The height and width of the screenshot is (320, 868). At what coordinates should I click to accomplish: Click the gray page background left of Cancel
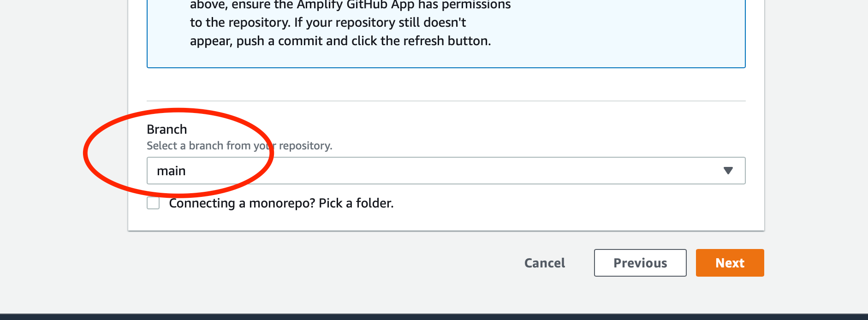click(x=323, y=263)
